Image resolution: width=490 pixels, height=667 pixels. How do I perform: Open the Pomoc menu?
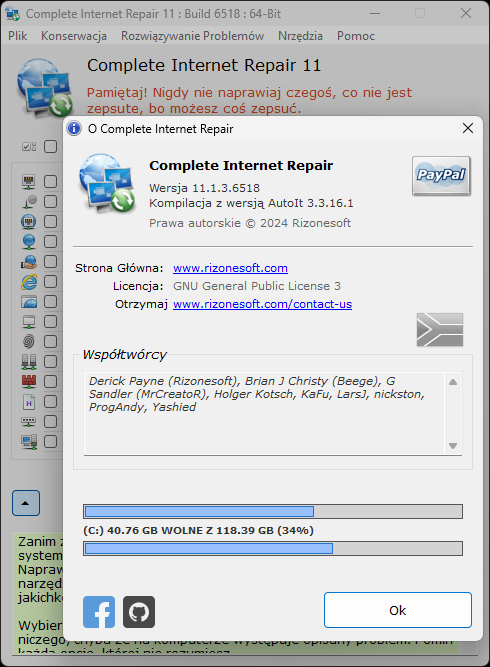tap(356, 36)
